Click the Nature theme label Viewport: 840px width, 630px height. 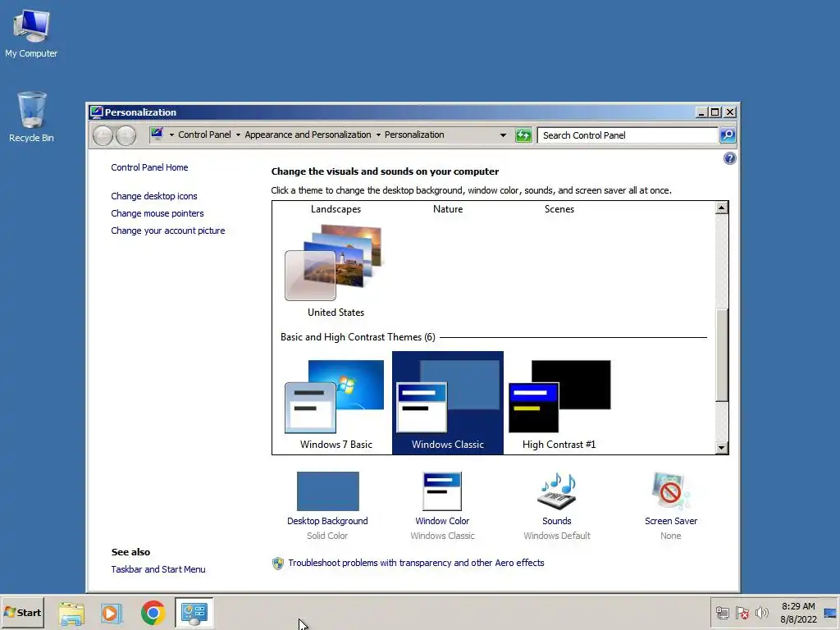pyautogui.click(x=448, y=209)
